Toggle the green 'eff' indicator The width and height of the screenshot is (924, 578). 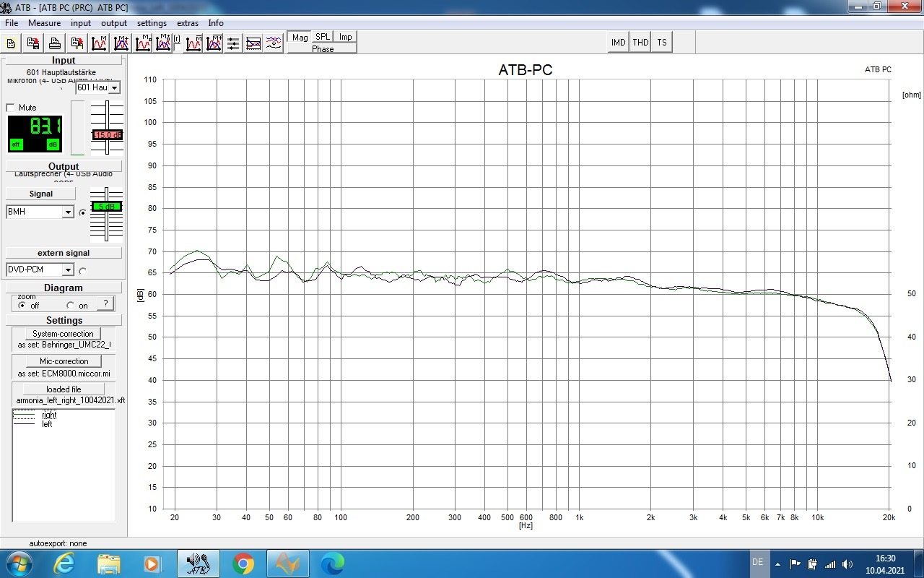(16, 144)
